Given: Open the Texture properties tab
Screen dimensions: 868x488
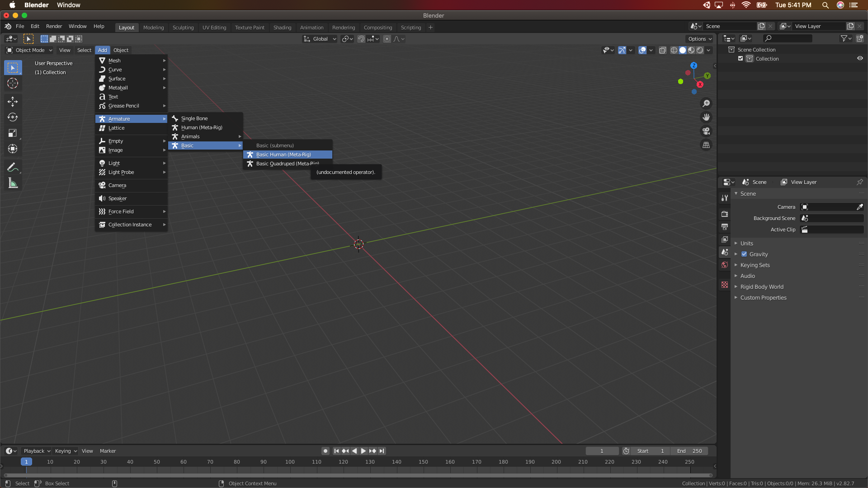Looking at the screenshot, I should pyautogui.click(x=725, y=285).
